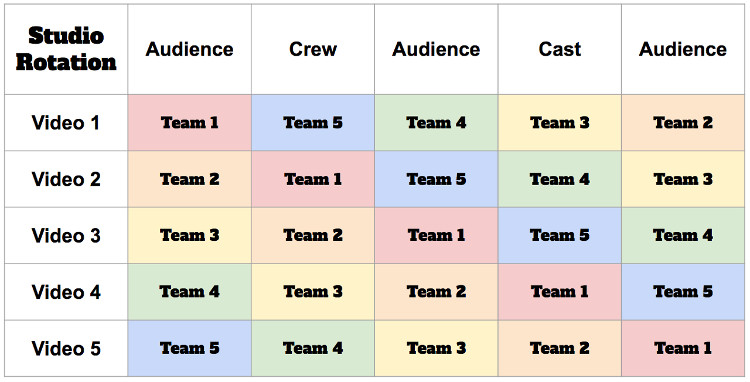Viewport: 750px width, 382px height.
Task: Click the Video 3 row label
Action: 66,235
